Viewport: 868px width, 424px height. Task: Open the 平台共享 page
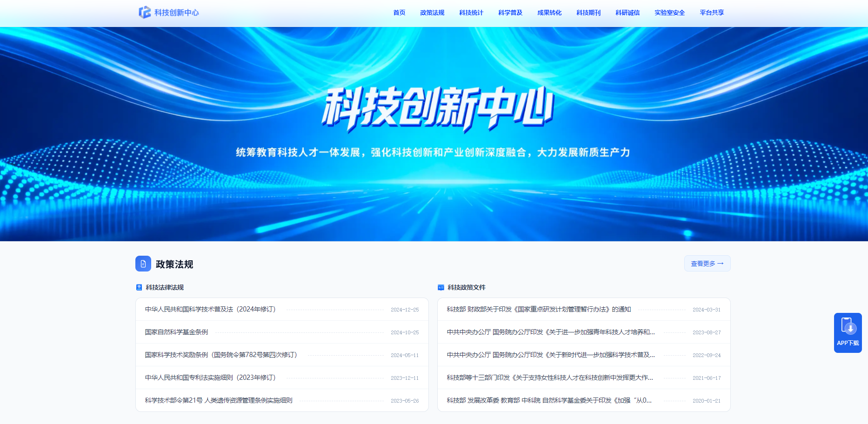pos(711,13)
